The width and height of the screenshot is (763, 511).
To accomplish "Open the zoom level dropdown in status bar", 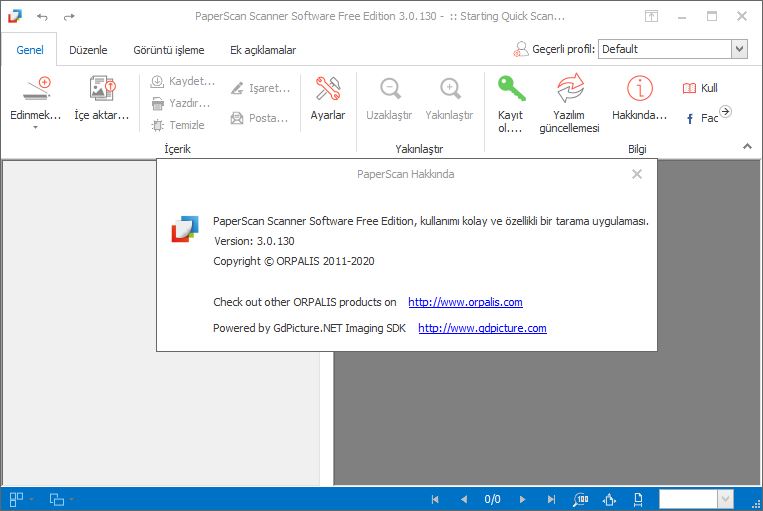I will tap(726, 499).
